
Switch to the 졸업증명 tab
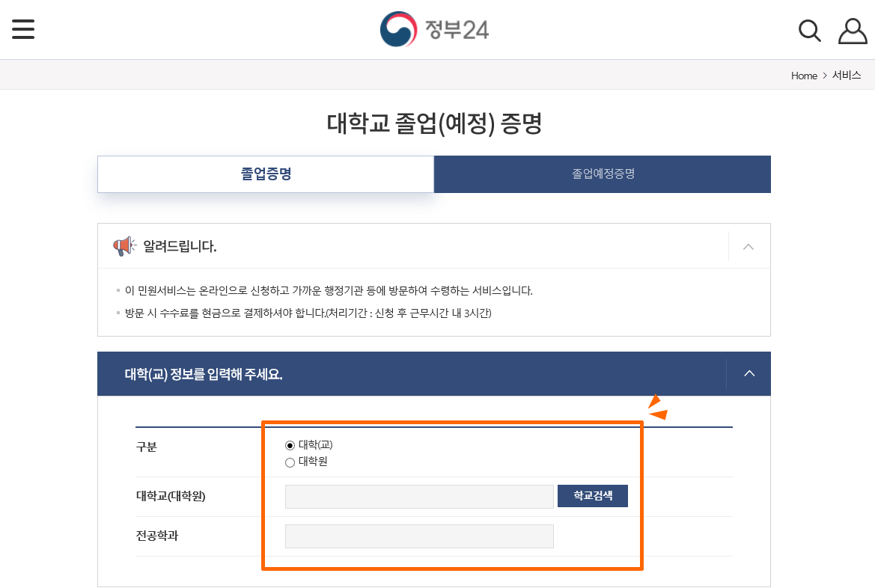coord(266,174)
